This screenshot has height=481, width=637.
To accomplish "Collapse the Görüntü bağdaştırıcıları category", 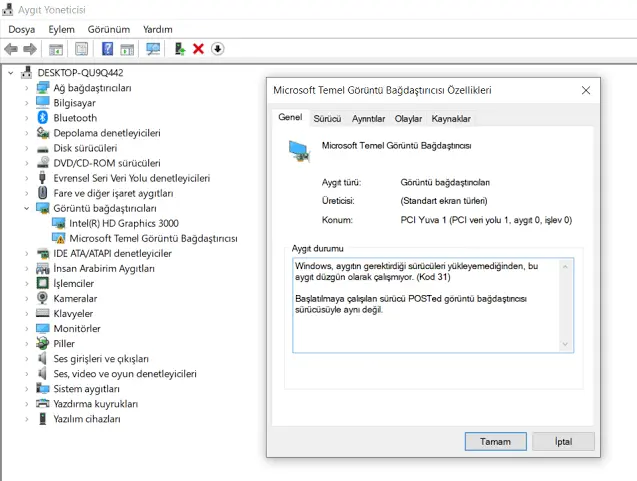I will (26, 208).
